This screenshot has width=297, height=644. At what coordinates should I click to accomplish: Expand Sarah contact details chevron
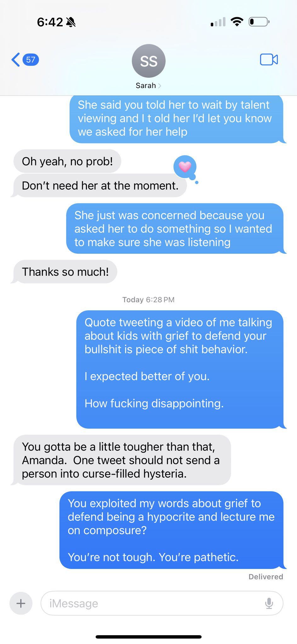tap(160, 86)
